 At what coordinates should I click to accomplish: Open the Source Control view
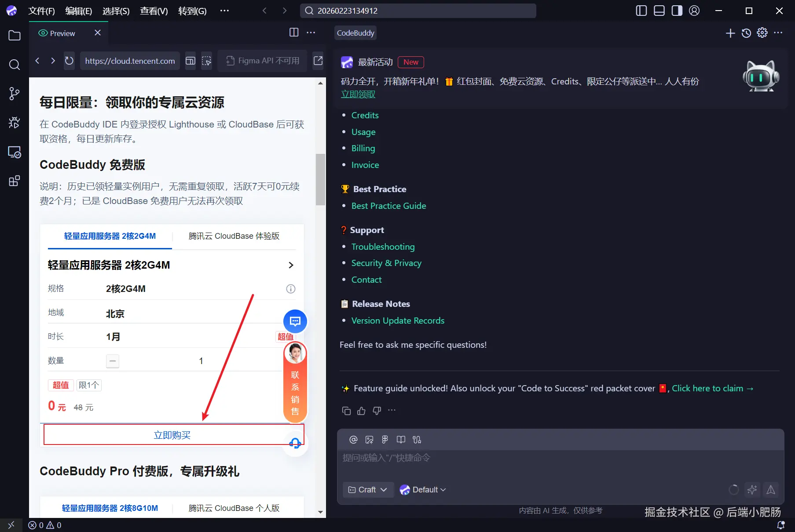click(x=15, y=94)
